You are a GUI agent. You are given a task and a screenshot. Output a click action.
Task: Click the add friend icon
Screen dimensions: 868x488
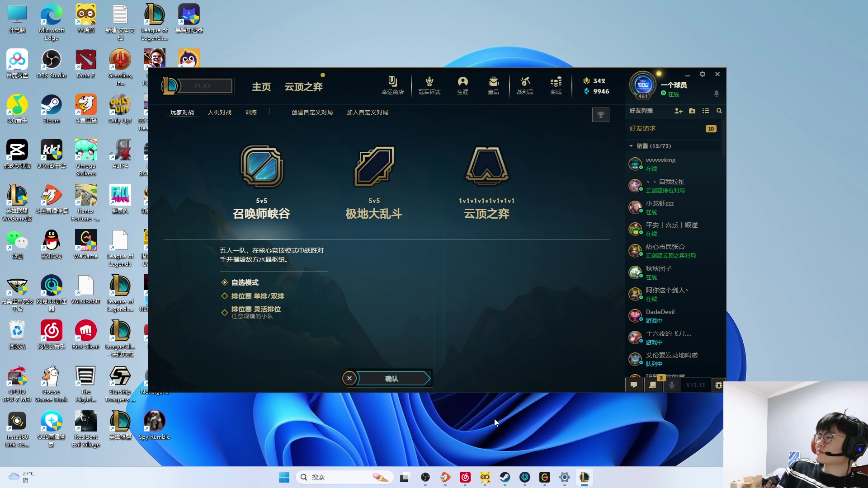pos(678,111)
